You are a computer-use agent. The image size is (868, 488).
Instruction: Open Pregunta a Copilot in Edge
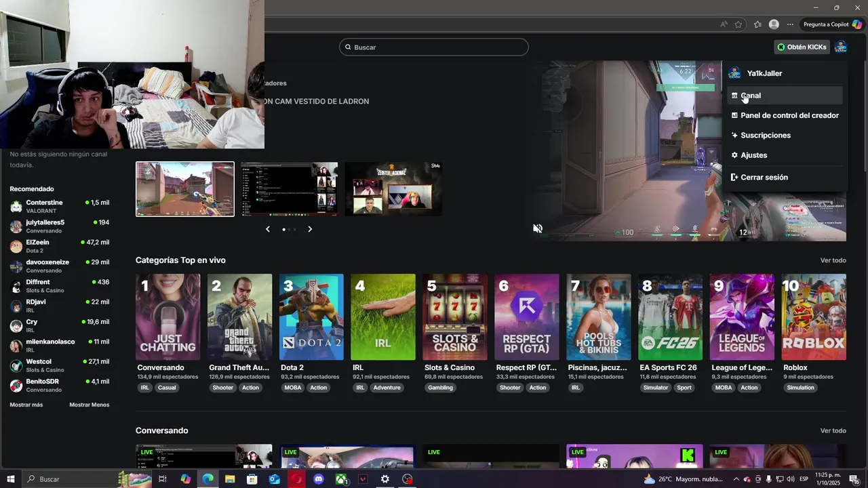(x=832, y=24)
